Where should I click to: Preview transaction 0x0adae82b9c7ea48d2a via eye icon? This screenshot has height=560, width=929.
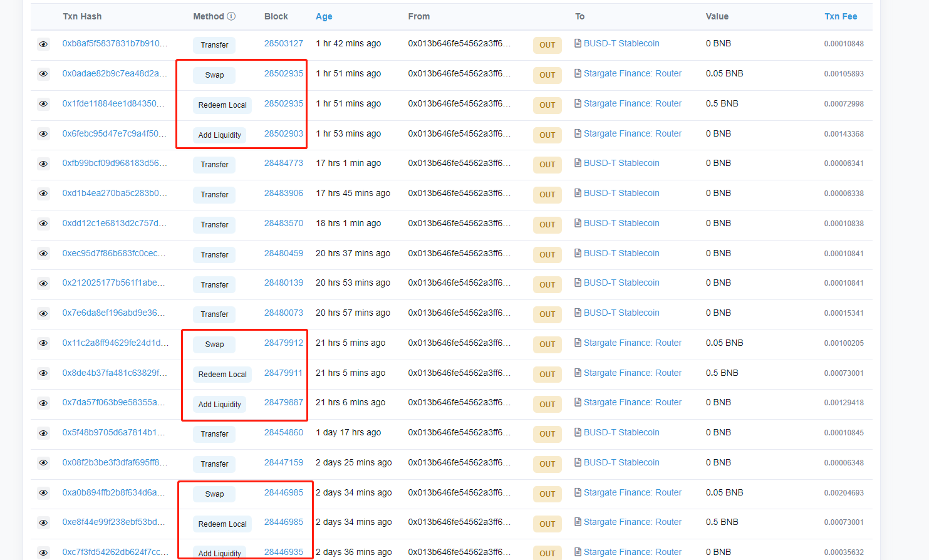[x=43, y=74]
